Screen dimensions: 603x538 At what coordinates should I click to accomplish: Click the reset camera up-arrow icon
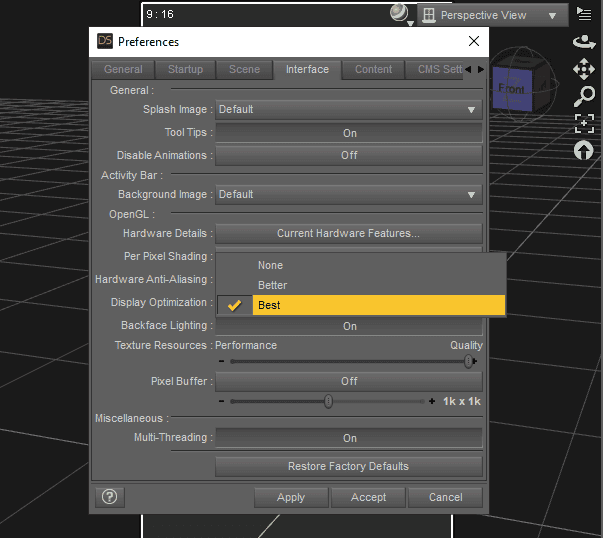[x=584, y=150]
